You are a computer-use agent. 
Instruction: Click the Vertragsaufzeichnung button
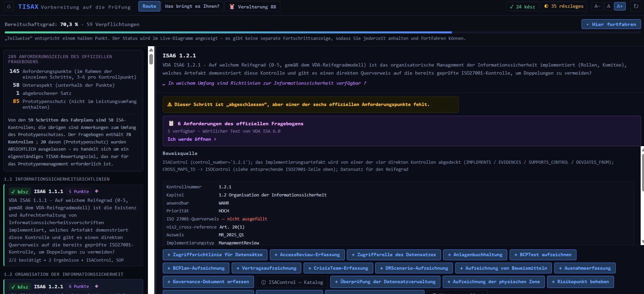pyautogui.click(x=266, y=268)
